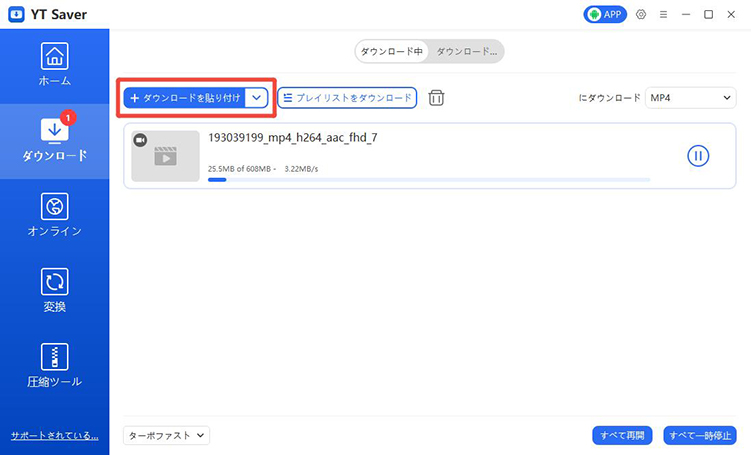The height and width of the screenshot is (455, 751).
Task: Click the 3.22MB/s speed text
Action: click(x=301, y=169)
